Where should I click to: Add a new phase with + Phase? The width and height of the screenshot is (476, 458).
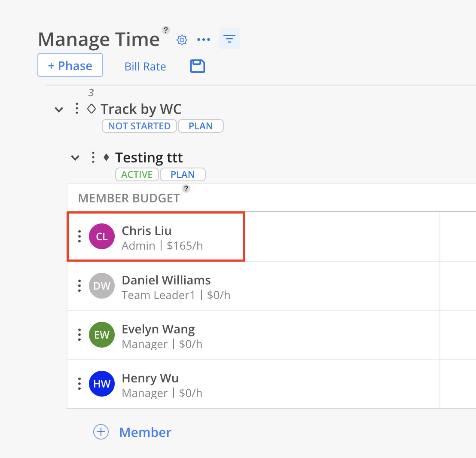[x=70, y=65]
